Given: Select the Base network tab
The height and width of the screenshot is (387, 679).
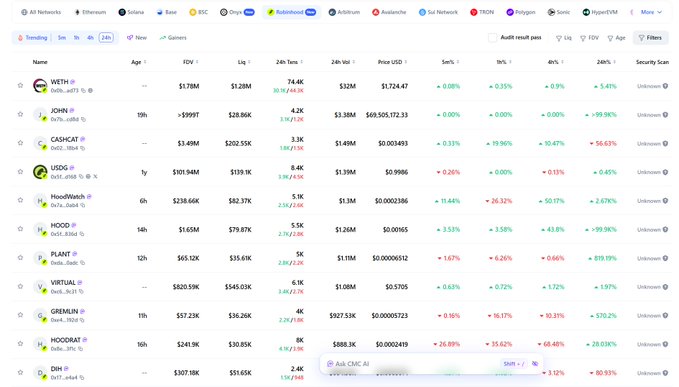Looking at the screenshot, I should [167, 12].
